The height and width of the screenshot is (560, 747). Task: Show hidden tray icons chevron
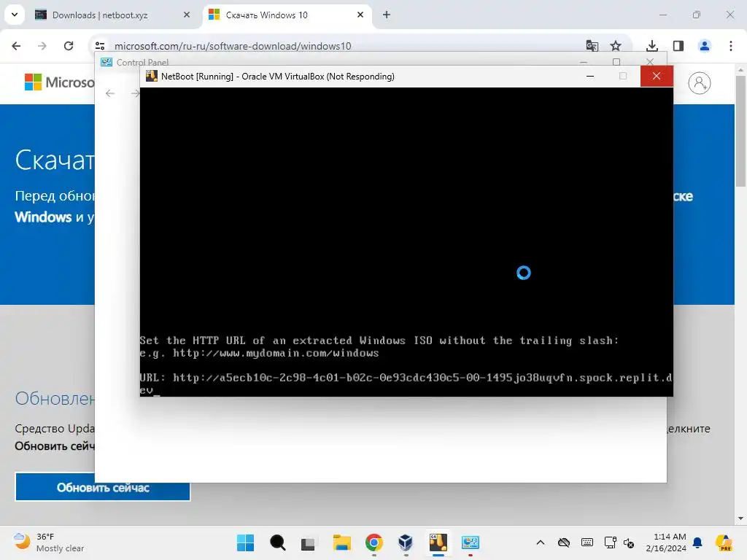pyautogui.click(x=541, y=542)
